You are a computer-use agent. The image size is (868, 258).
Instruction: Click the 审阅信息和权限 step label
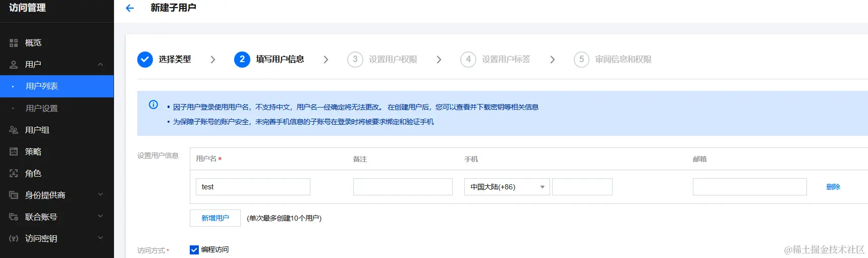point(623,59)
